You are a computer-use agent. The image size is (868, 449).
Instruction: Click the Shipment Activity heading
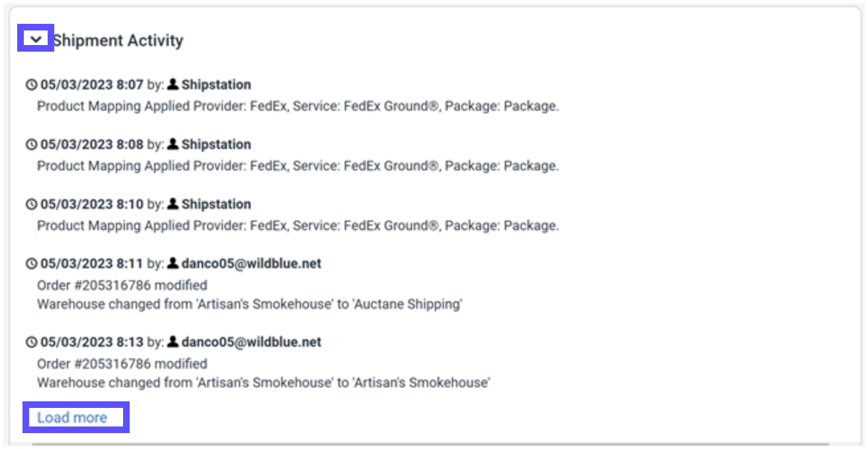tap(119, 40)
